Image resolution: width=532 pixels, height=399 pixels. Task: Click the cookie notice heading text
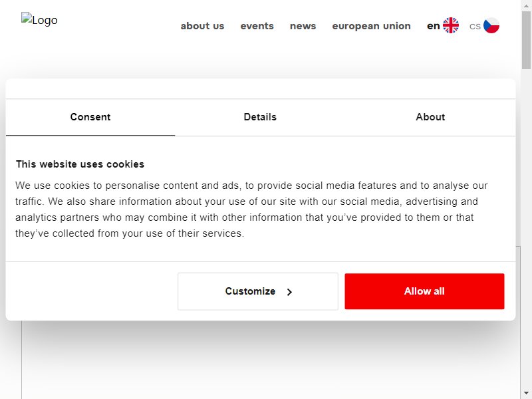[x=80, y=164]
